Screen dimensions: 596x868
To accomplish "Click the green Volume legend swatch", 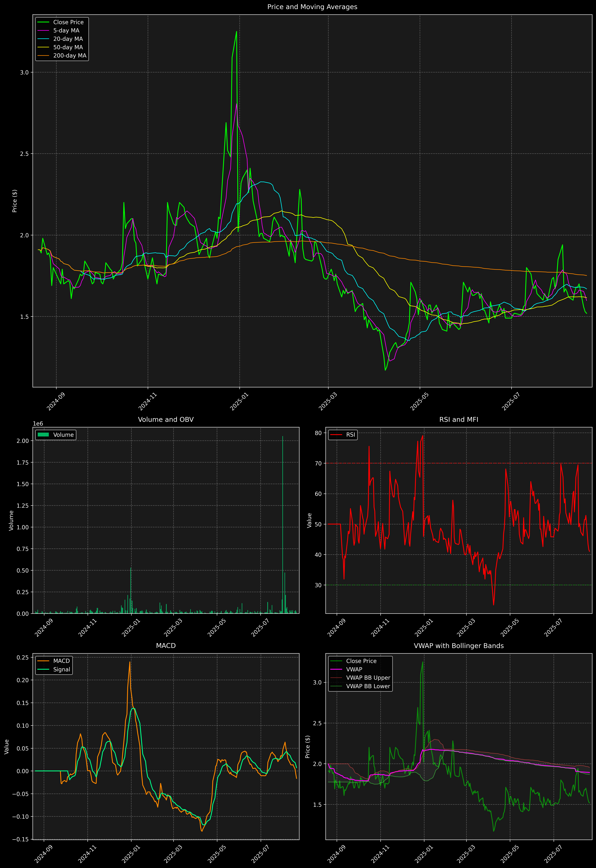I will [43, 435].
